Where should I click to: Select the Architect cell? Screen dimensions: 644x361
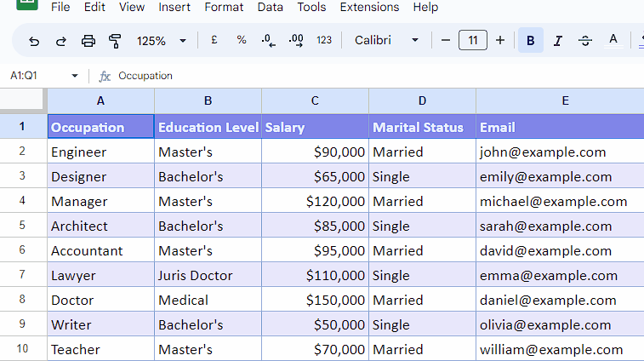100,226
